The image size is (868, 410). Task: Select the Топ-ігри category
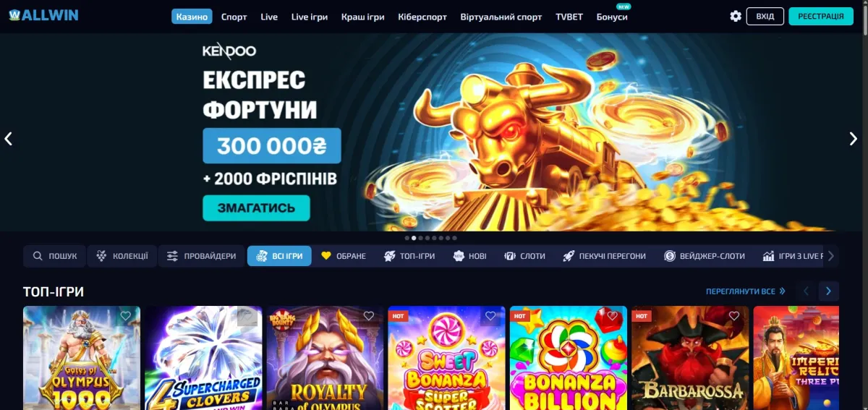point(409,256)
